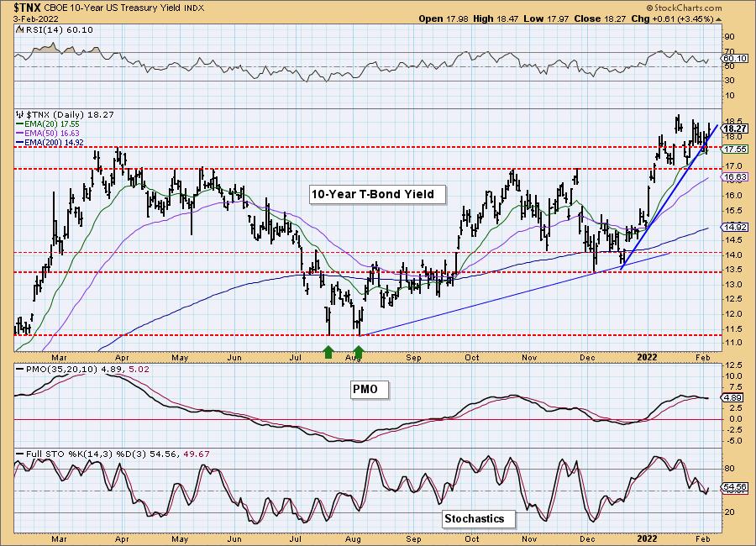Select the 'CBOE 10-Year US Treasury Yield INDX' heading

coord(124,8)
